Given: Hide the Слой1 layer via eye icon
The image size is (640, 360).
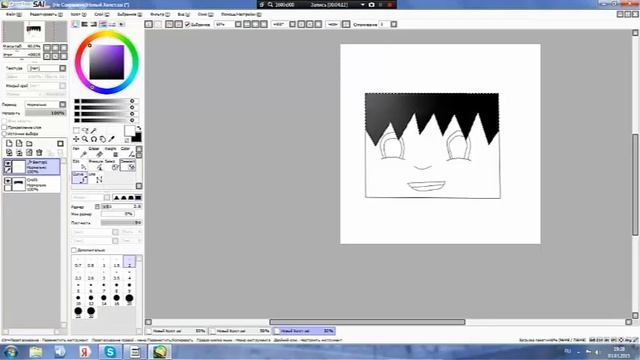Looking at the screenshot, I should click(8, 181).
